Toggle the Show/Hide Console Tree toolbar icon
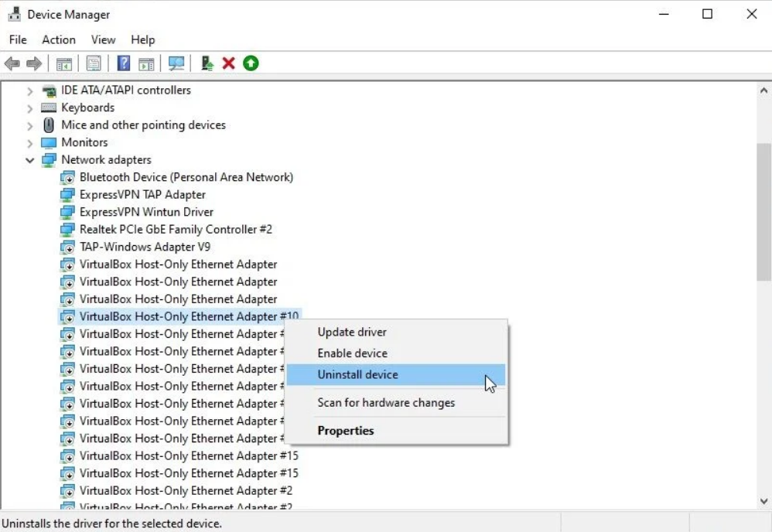772x532 pixels. click(x=65, y=63)
